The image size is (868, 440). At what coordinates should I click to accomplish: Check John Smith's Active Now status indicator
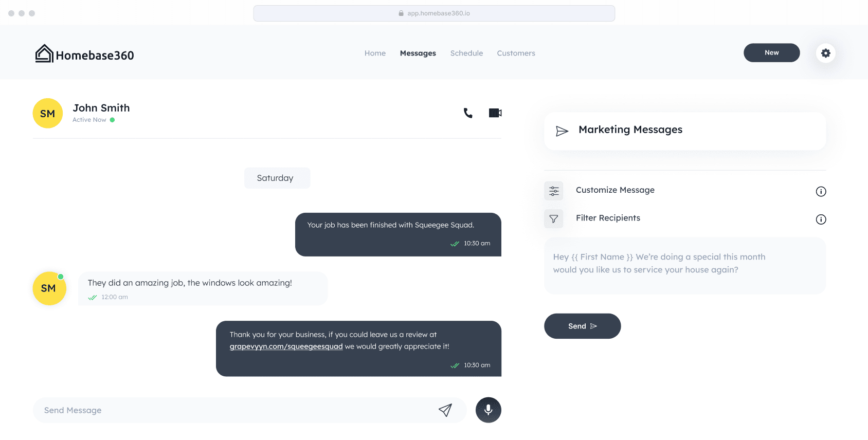point(113,119)
